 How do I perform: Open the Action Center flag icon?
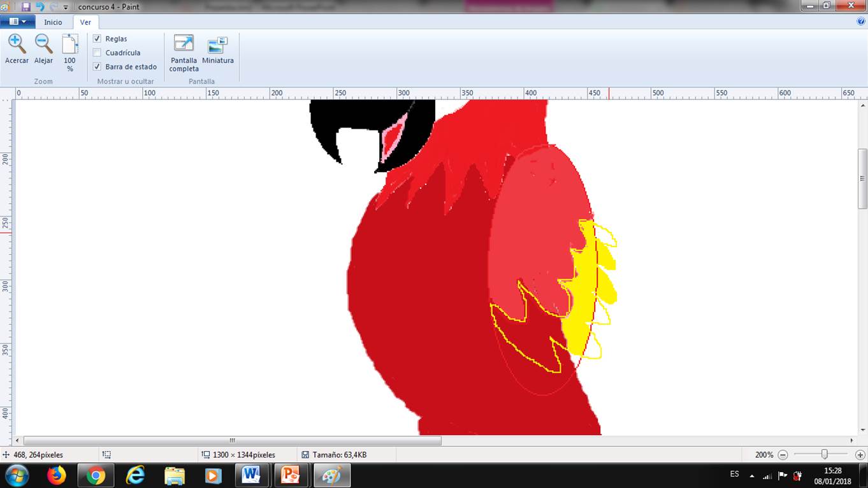click(x=783, y=475)
